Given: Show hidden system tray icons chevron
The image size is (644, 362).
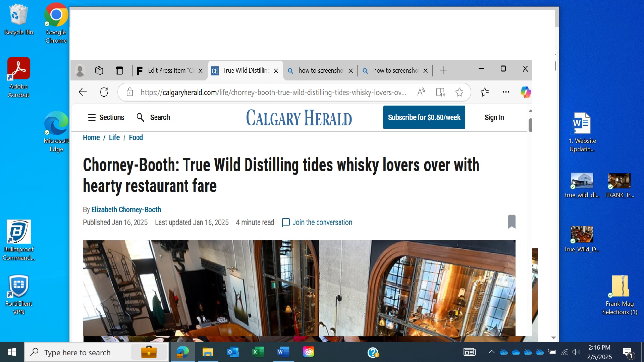Looking at the screenshot, I should 491,352.
